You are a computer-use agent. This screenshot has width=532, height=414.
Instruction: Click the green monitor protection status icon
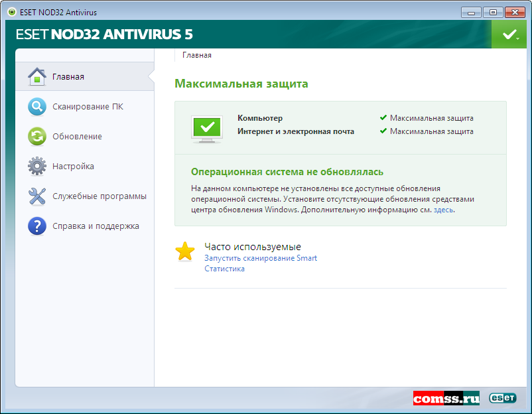206,127
